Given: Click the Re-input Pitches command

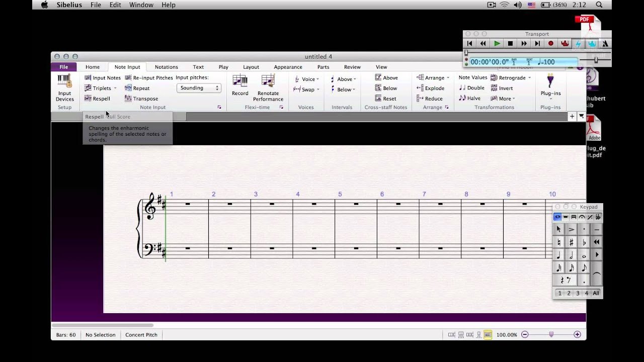Looking at the screenshot, I should (x=149, y=78).
